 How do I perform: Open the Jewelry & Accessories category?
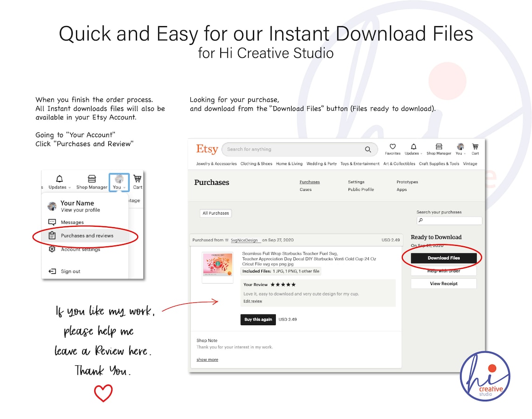216,163
